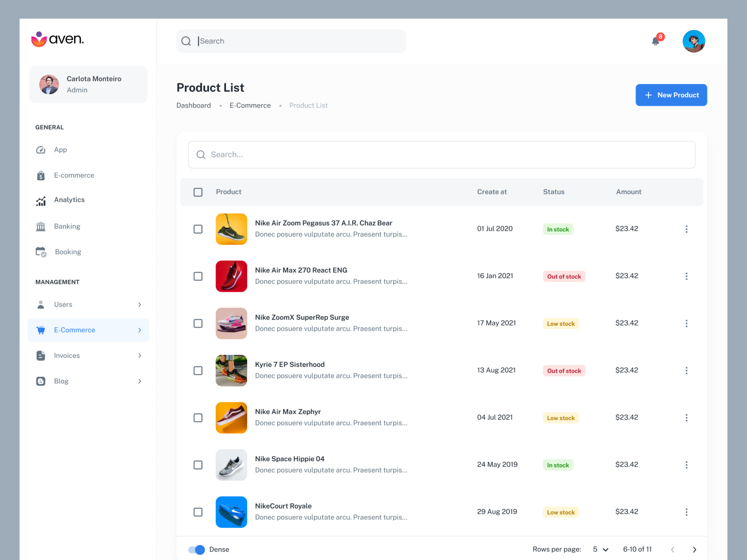747x560 pixels.
Task: Click date 17 May 2021
Action: (x=497, y=323)
